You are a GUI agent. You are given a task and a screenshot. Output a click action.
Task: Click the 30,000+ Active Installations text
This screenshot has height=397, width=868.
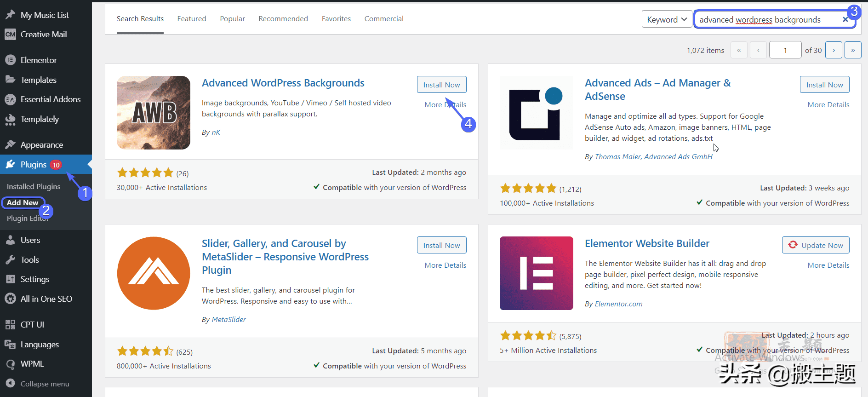click(x=162, y=188)
